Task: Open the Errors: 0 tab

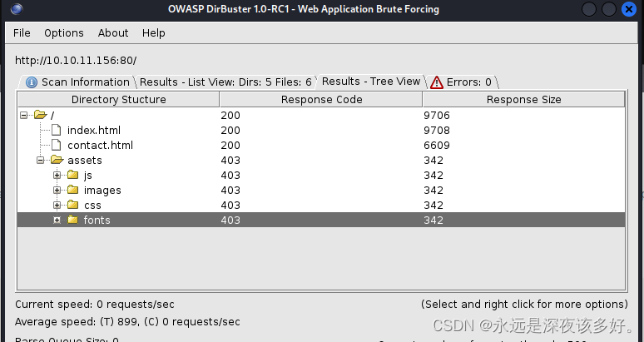Action: pyautogui.click(x=463, y=82)
